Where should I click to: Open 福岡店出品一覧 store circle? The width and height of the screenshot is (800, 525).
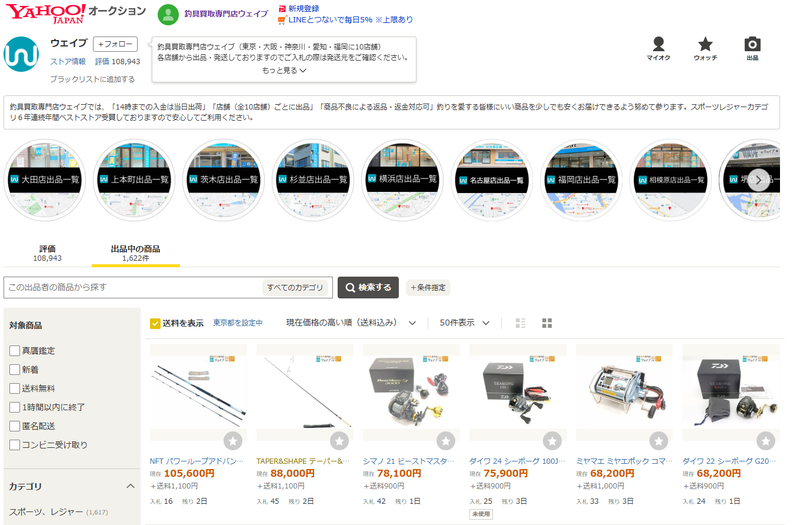(x=581, y=180)
